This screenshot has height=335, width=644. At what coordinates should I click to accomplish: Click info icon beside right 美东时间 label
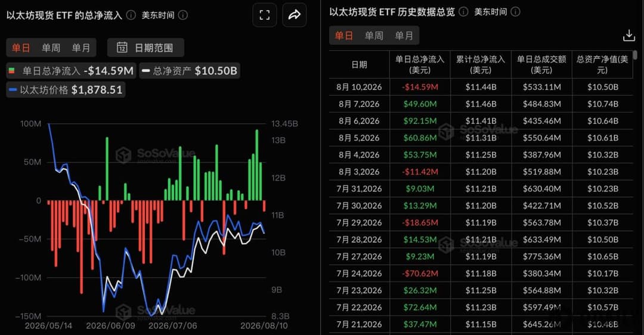click(515, 12)
